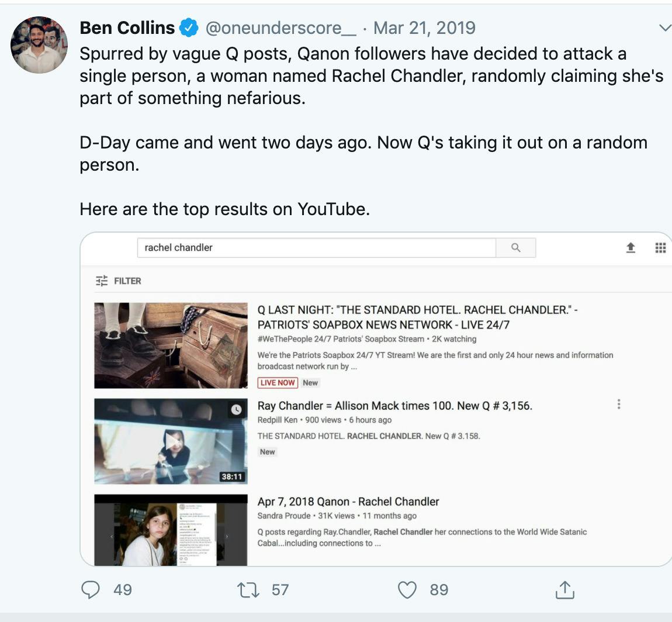Like the tweet with the heart icon

pyautogui.click(x=407, y=590)
